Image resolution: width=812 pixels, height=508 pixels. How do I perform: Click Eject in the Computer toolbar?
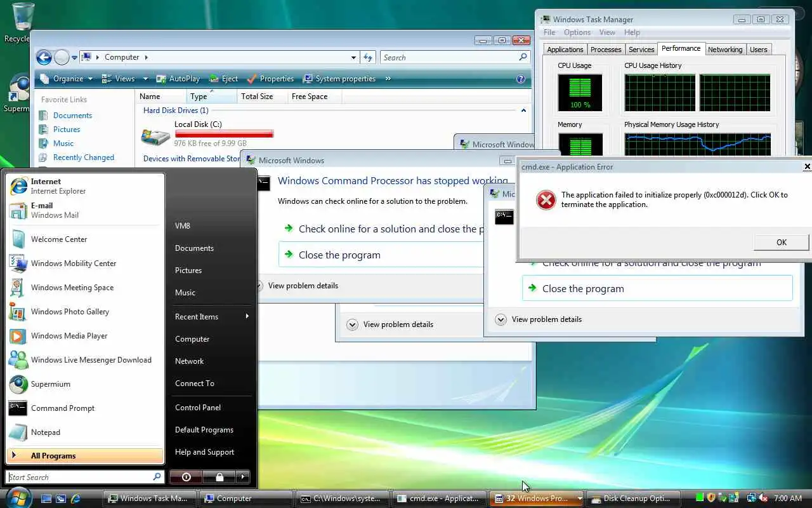pos(223,79)
